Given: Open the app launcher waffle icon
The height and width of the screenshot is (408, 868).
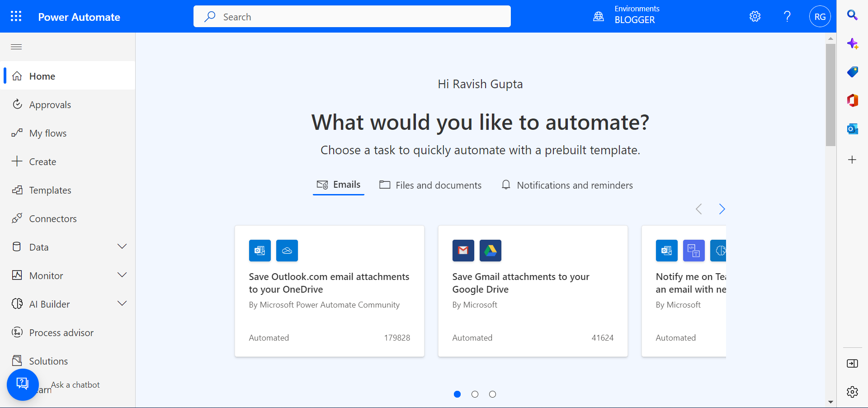Looking at the screenshot, I should coord(16,17).
